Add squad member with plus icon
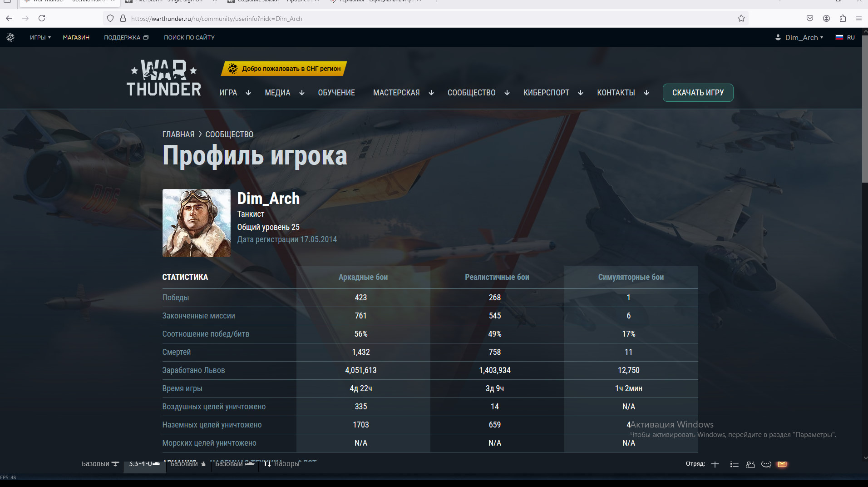 [715, 464]
